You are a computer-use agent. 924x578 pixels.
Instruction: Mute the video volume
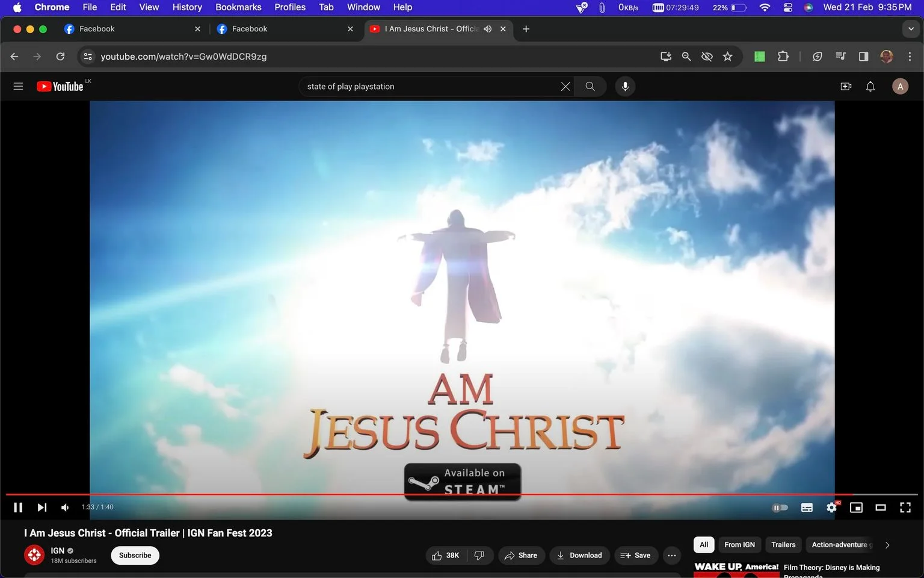65,508
